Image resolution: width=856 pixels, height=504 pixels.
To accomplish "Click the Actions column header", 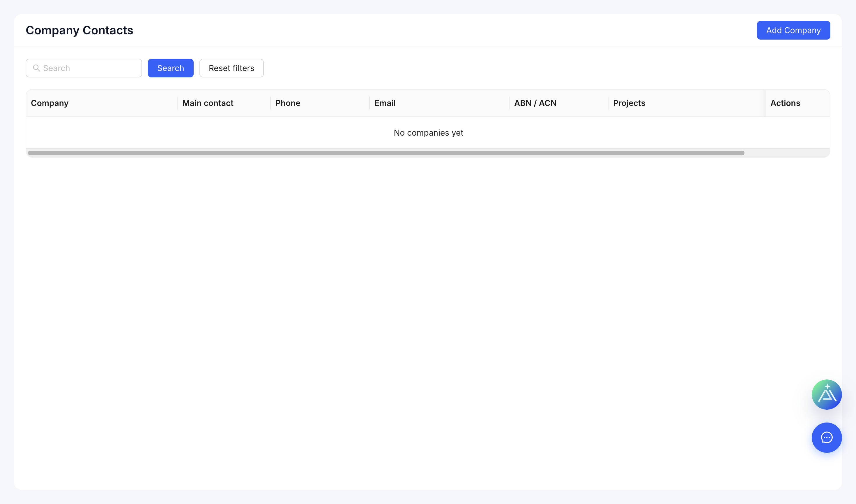I will pos(797,103).
